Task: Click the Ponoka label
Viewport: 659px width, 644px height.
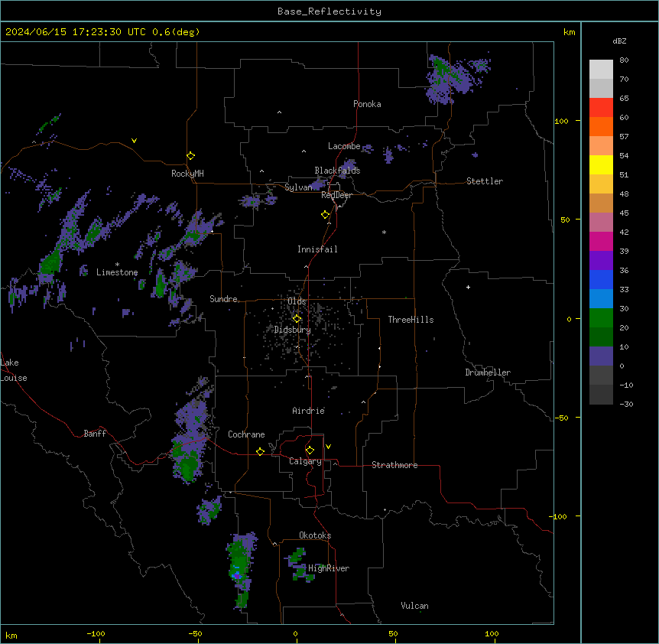Action: point(367,104)
